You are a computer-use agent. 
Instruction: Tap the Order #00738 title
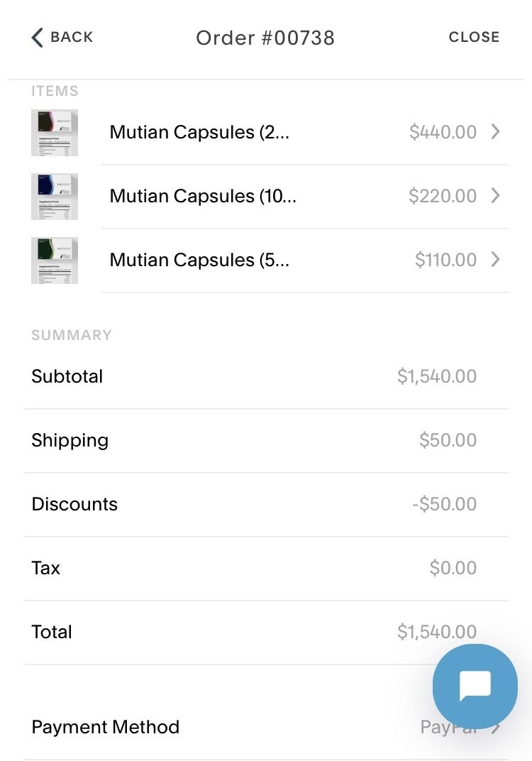pyautogui.click(x=265, y=38)
